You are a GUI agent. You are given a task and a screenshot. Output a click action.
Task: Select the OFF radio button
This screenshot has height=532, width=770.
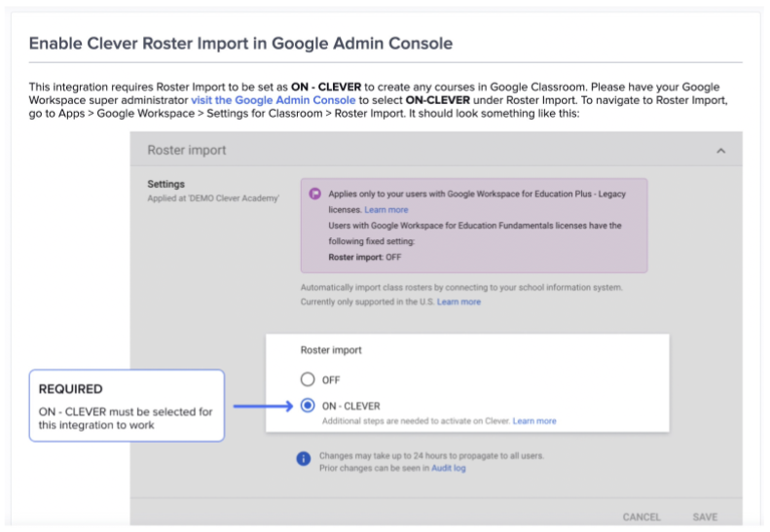[308, 380]
